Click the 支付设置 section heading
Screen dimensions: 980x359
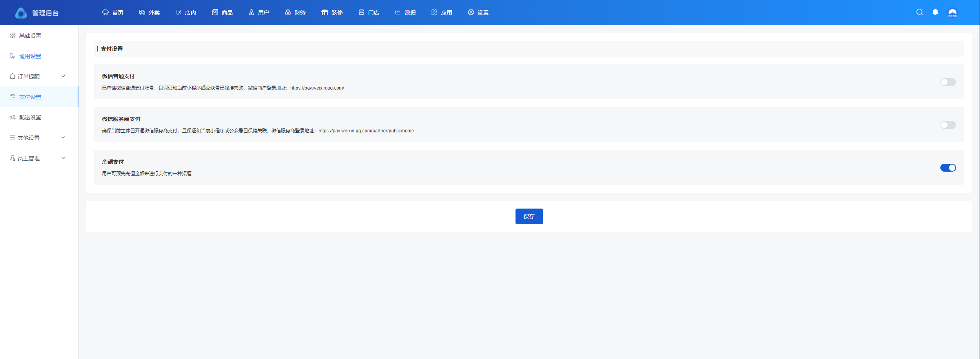[x=112, y=49]
